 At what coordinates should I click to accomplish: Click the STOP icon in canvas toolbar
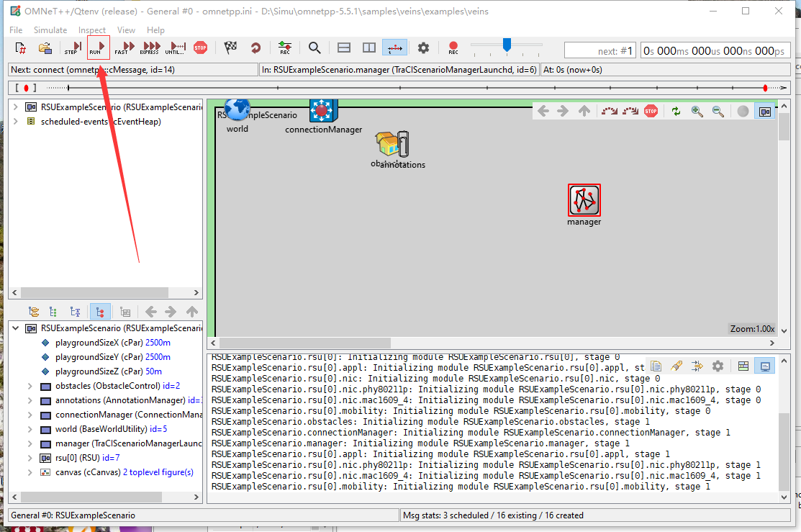tap(651, 111)
